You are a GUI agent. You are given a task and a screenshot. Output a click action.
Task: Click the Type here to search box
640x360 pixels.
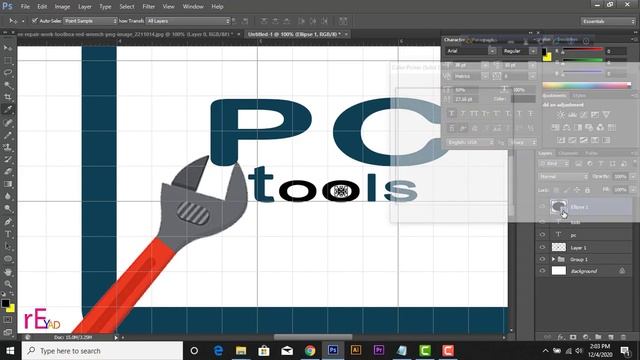102,351
